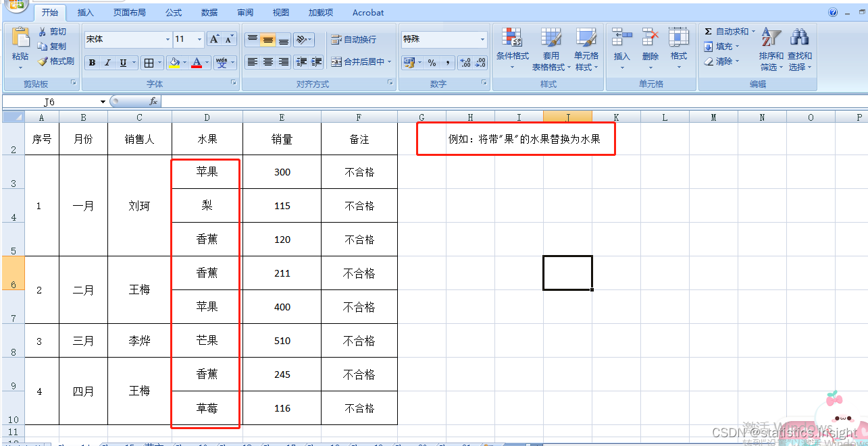Open the fill color dropdown arrow
The height and width of the screenshot is (446, 868).
[184, 62]
